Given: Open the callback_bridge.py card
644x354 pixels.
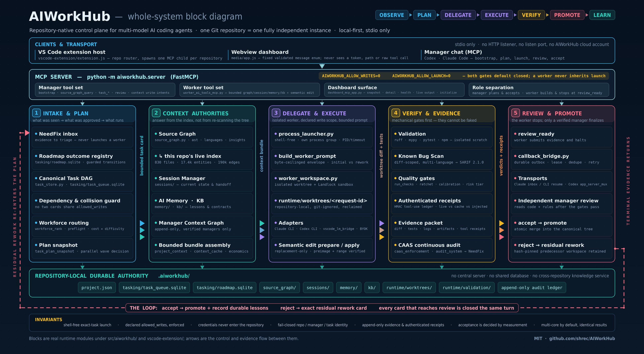Looking at the screenshot, I should point(561,159).
